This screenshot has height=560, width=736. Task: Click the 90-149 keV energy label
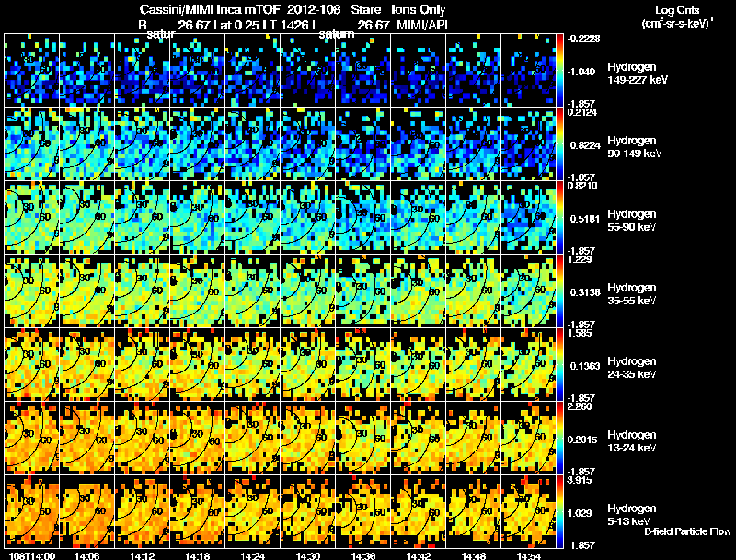click(x=635, y=154)
